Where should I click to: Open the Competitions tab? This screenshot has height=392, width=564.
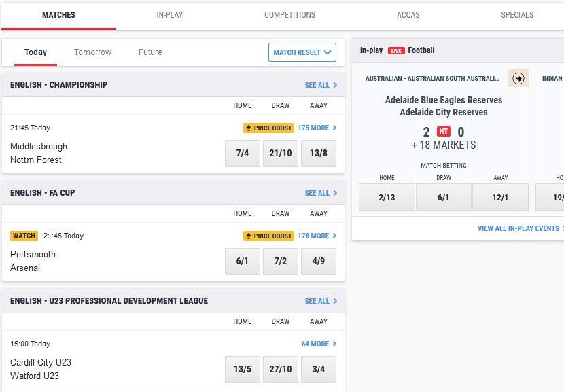pos(289,15)
